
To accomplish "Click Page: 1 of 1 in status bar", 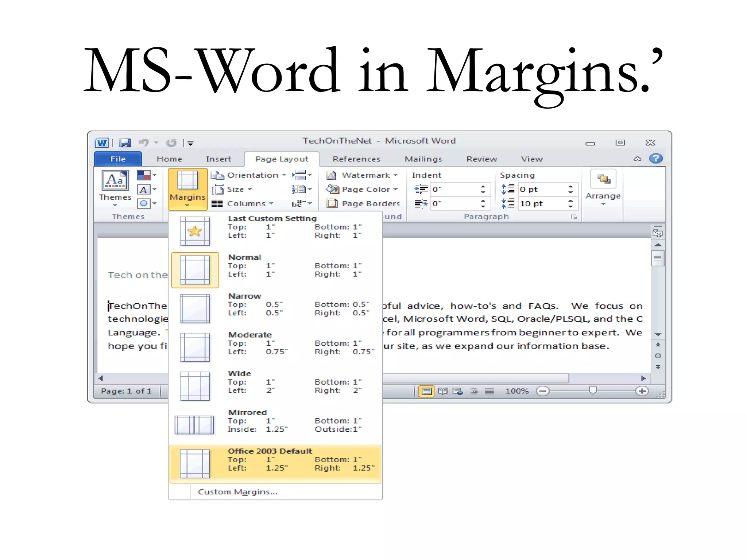I will click(126, 391).
